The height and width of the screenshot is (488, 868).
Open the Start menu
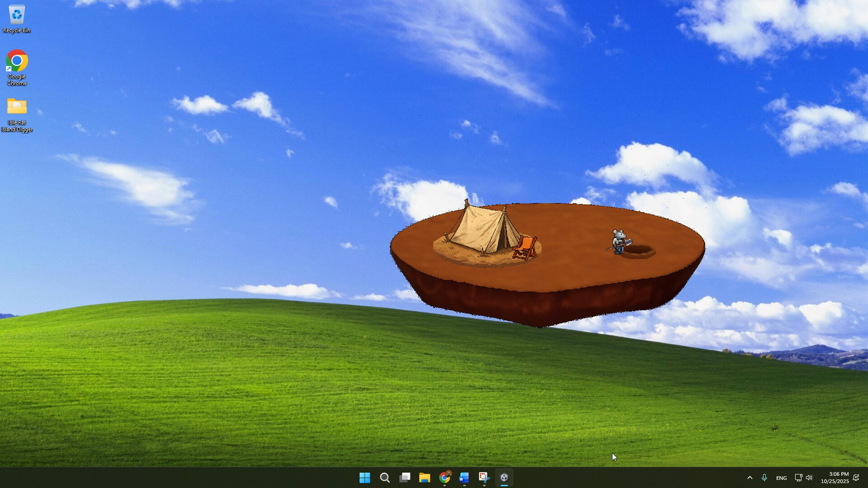365,478
